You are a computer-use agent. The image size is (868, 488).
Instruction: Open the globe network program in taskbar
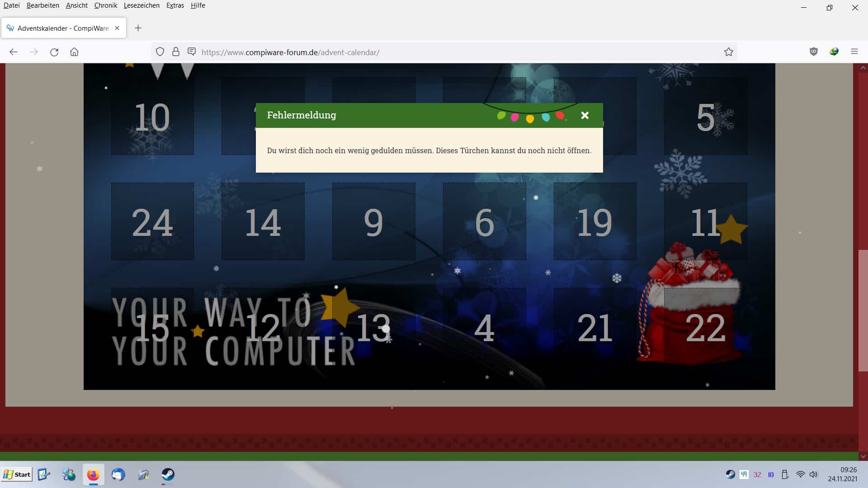coord(69,474)
